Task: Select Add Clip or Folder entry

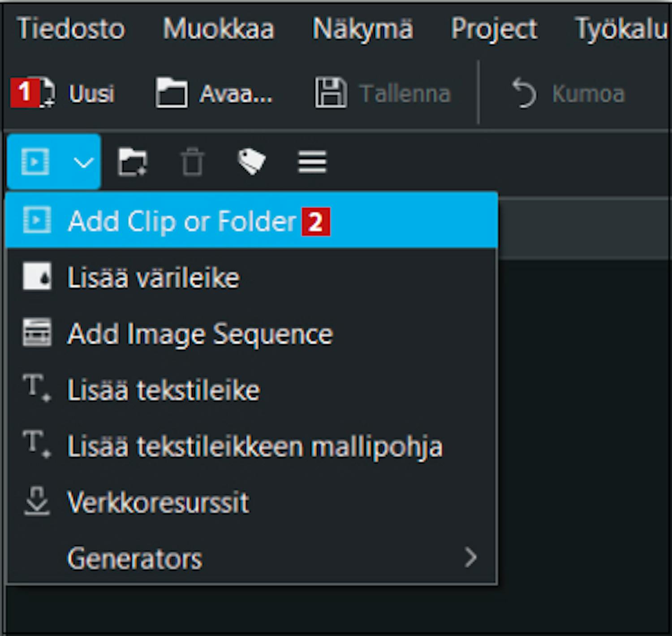Action: (182, 221)
